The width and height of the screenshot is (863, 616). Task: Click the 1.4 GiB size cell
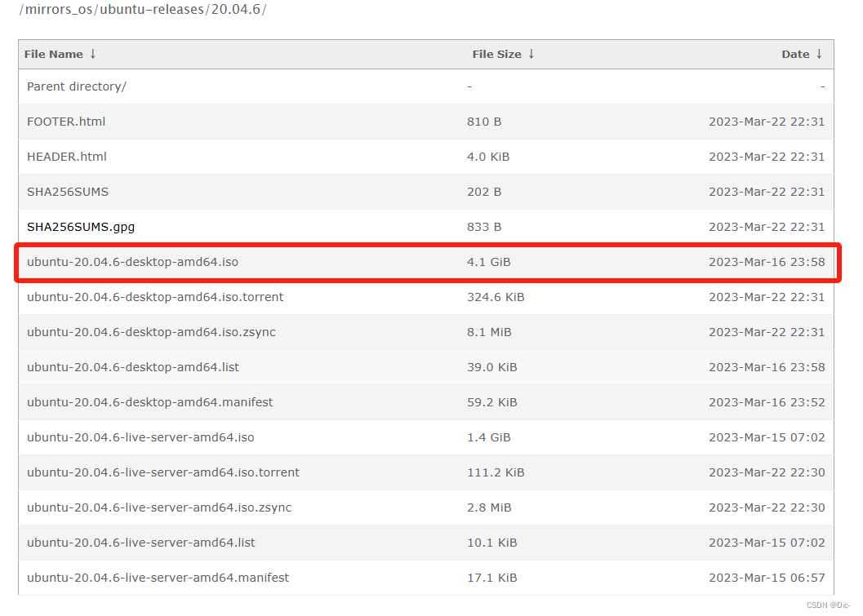click(489, 438)
